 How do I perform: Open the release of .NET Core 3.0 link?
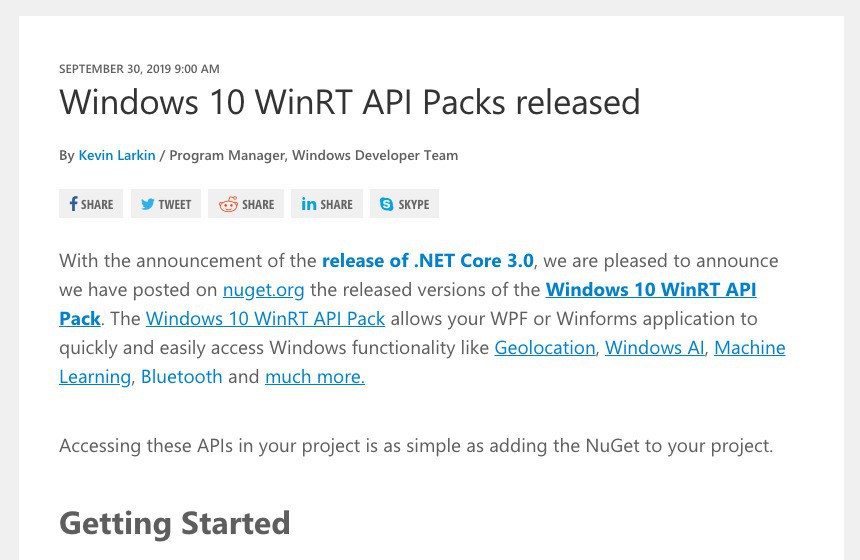[x=427, y=260]
